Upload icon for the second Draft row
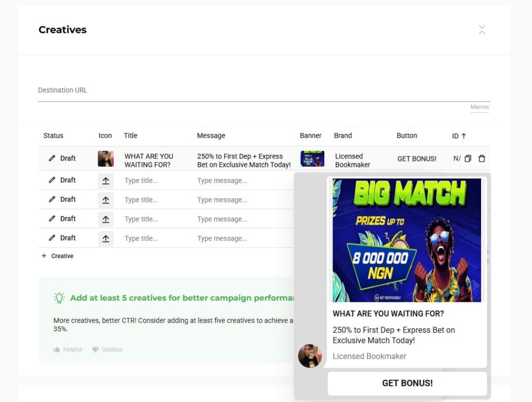 click(106, 180)
